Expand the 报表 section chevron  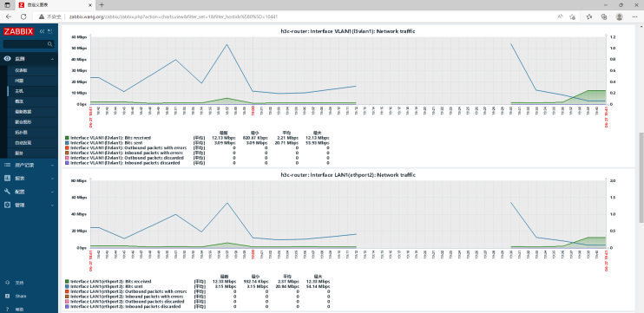point(53,179)
